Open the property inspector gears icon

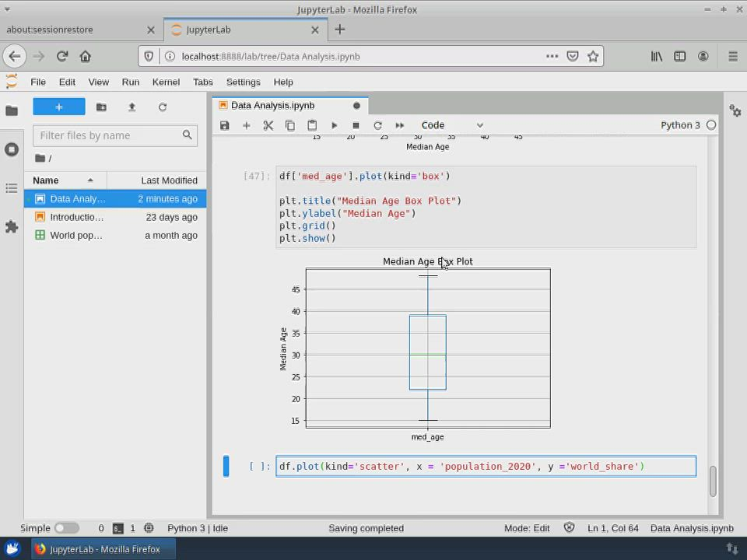(x=735, y=111)
